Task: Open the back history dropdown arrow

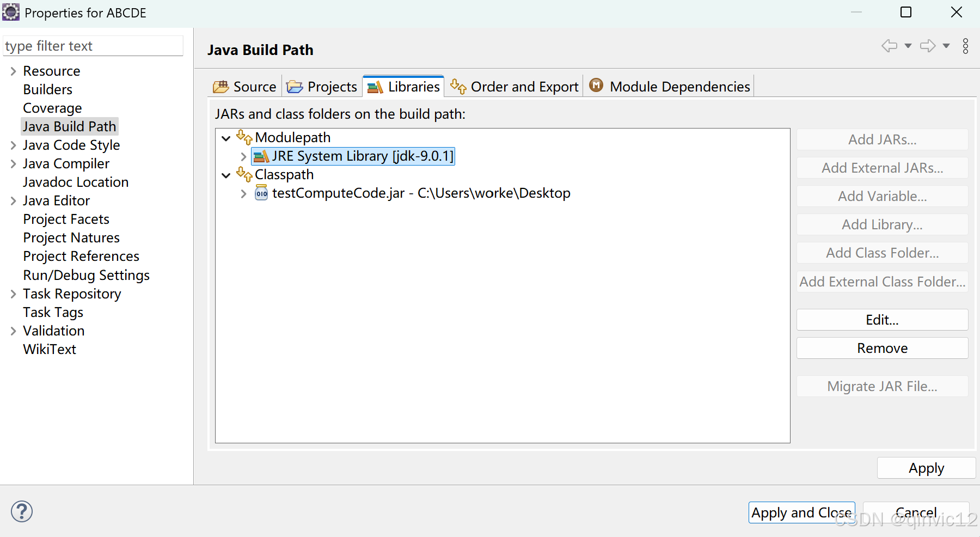Action: (x=908, y=46)
